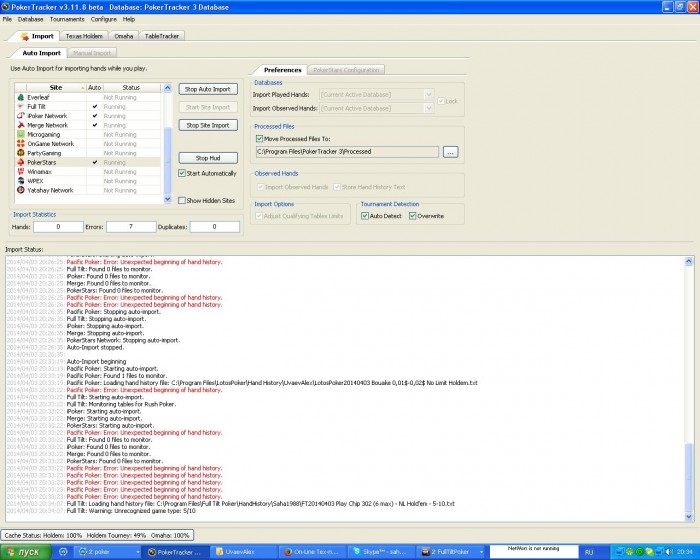This screenshot has width=700, height=560.
Task: Click the PokerStars site icon
Action: (x=21, y=162)
